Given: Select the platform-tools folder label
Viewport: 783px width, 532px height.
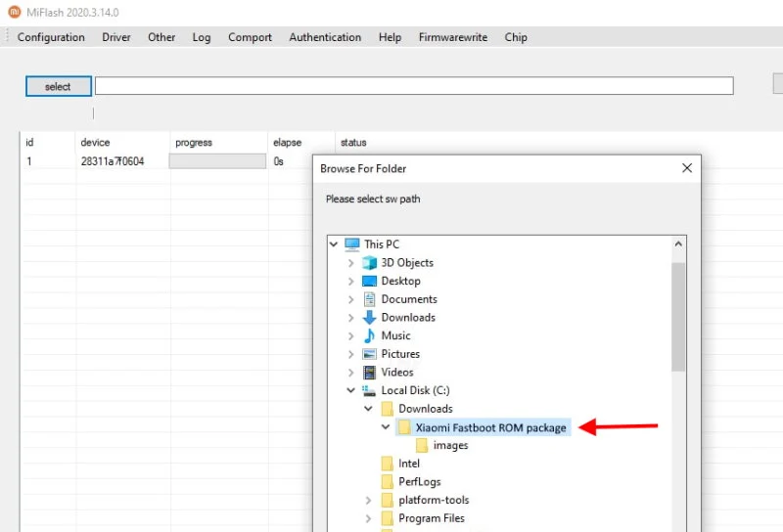Looking at the screenshot, I should coord(434,500).
